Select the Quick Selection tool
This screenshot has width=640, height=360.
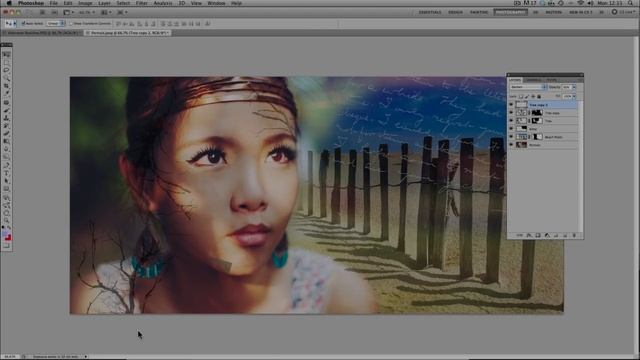click(x=7, y=78)
